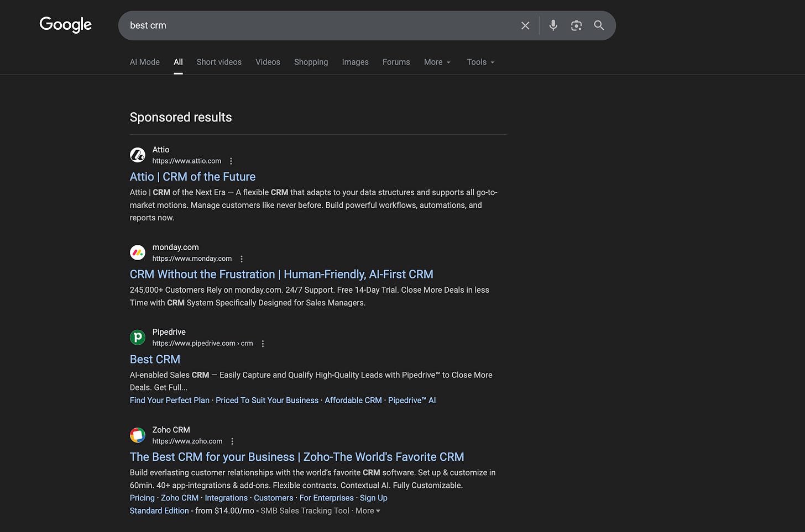Screen dimensions: 805x532
Task: Click the https://www.monday.com URL text
Action: 192,259
